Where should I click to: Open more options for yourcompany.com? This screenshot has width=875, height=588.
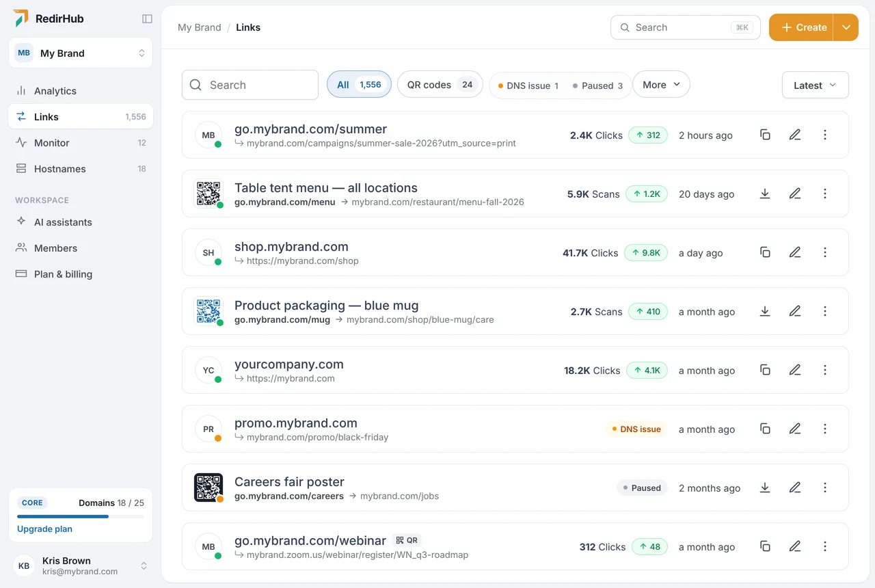(x=825, y=370)
